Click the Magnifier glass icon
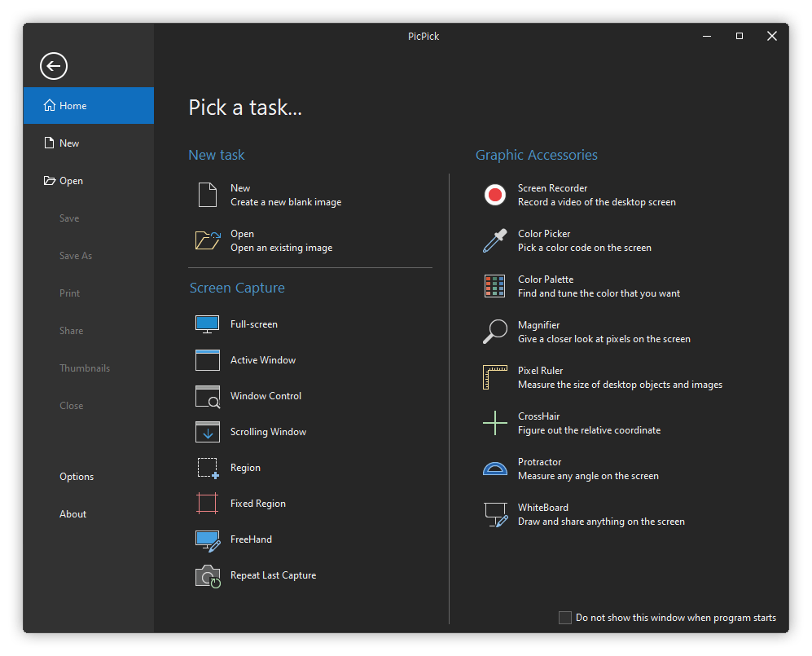Viewport: 812px width, 656px height. (495, 332)
